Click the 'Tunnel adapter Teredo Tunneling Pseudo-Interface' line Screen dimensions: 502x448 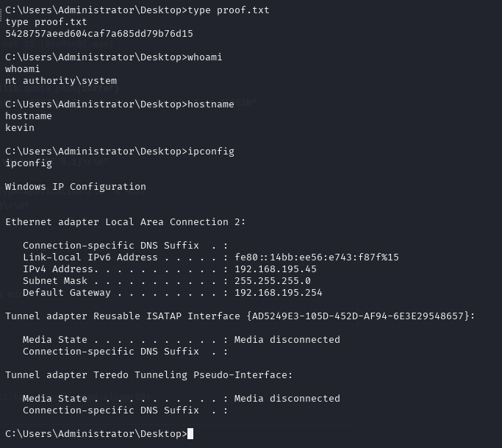click(149, 375)
